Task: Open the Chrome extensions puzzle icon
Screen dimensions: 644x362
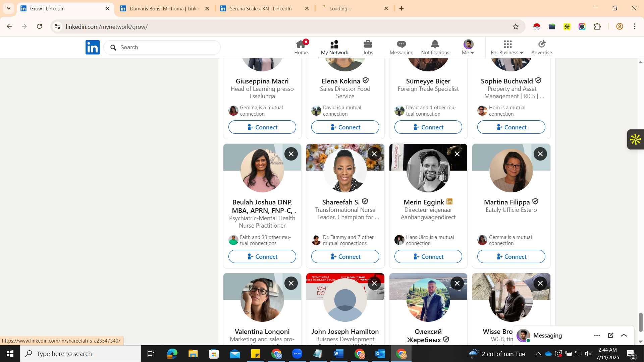Action: coord(597,26)
